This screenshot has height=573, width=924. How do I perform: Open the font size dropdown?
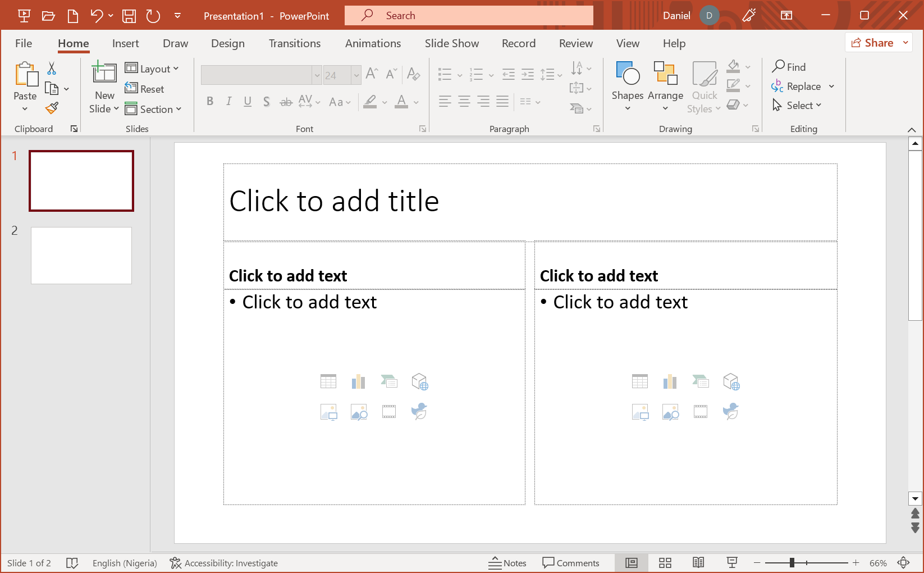(357, 75)
